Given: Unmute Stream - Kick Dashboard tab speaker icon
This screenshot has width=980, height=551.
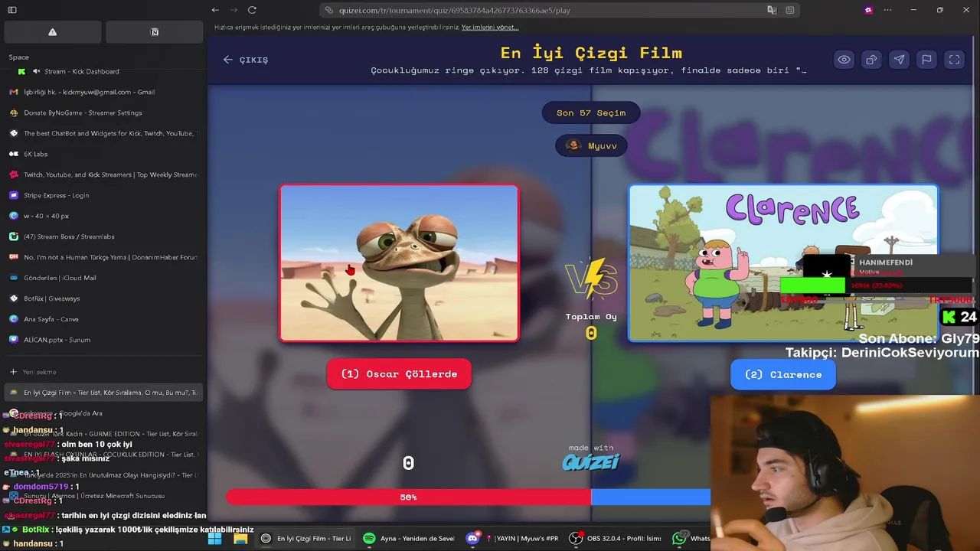Looking at the screenshot, I should 34,71.
